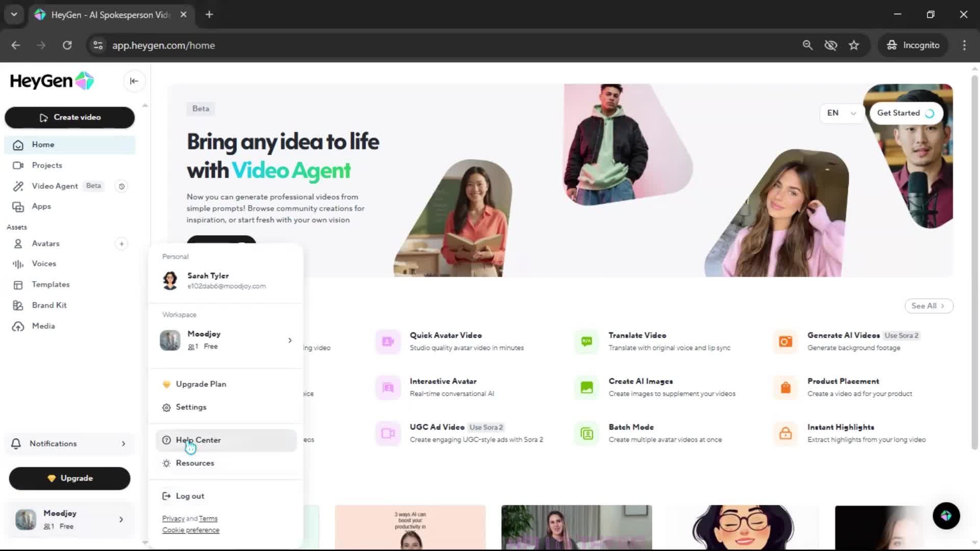Click the Video Agent history clock icon
The width and height of the screenshot is (980, 551).
121,186
